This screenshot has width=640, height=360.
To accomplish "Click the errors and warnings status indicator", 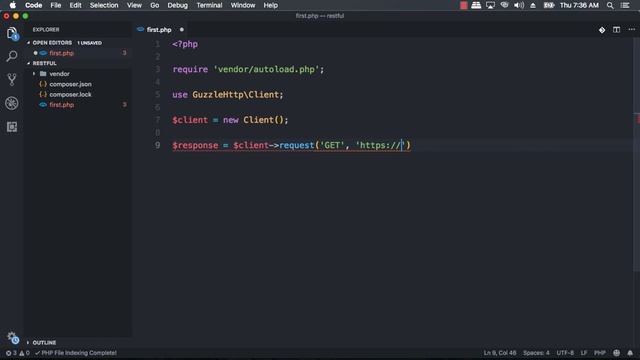I will 18,353.
